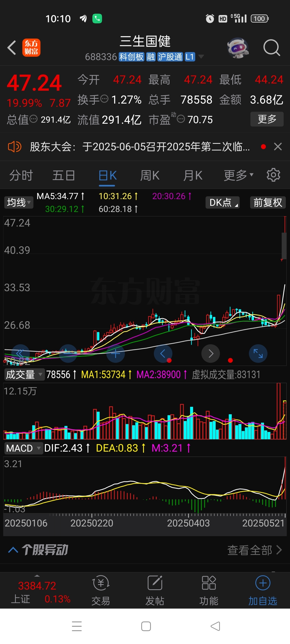290x644 pixels.
Task: Open 发帖 post icon
Action: pyautogui.click(x=155, y=590)
